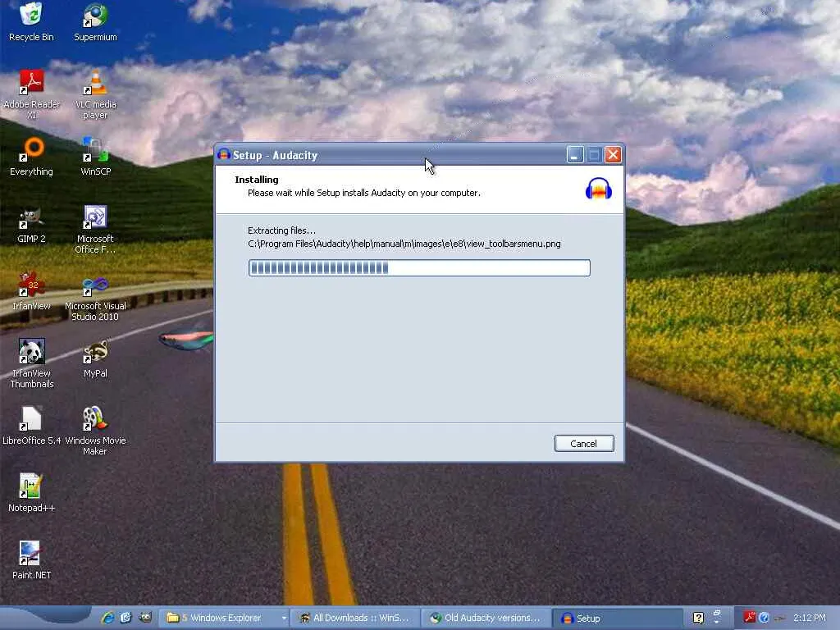Image resolution: width=840 pixels, height=630 pixels.
Task: Click the Audacity headphones logo in installer
Action: tap(599, 189)
